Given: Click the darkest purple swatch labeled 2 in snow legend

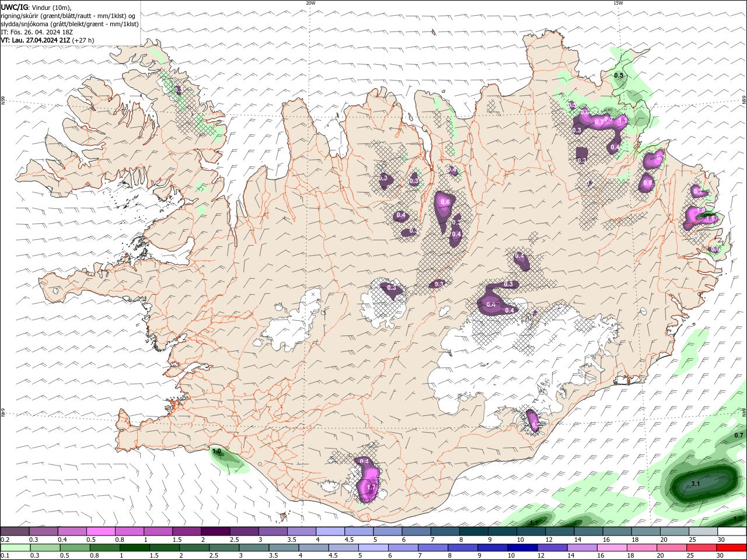Looking at the screenshot, I should click(x=215, y=531).
